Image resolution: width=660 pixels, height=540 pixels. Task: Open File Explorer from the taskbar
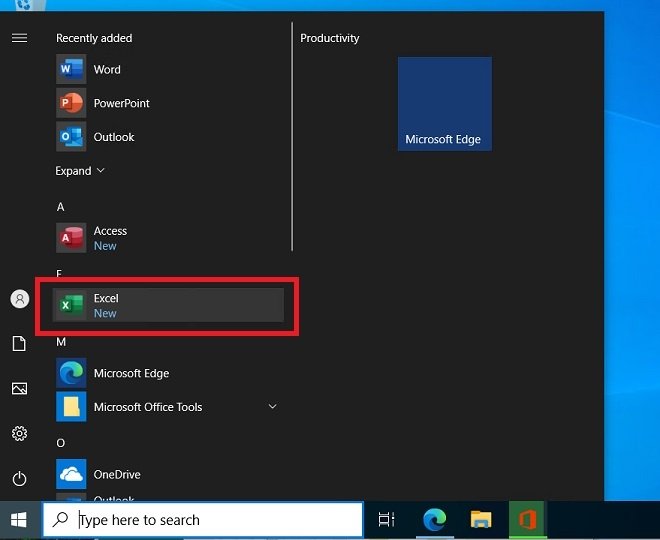(481, 519)
